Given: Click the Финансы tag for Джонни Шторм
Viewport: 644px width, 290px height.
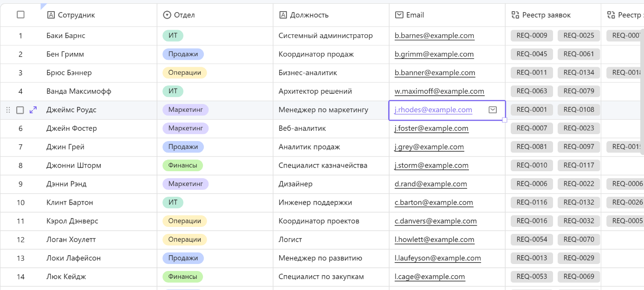Looking at the screenshot, I should pyautogui.click(x=182, y=166).
